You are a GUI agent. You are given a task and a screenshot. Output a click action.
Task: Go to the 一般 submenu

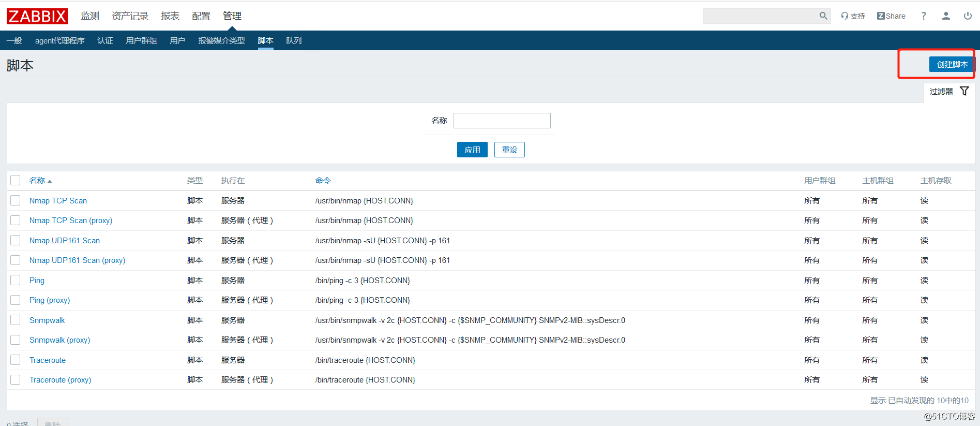click(x=14, y=40)
